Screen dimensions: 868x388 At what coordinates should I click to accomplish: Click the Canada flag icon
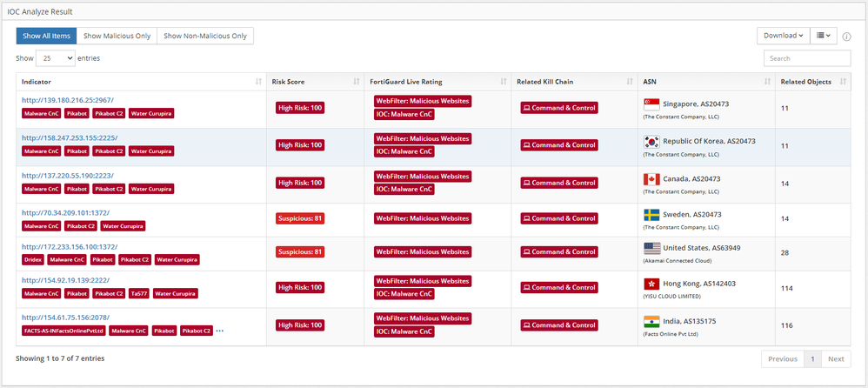(651, 179)
